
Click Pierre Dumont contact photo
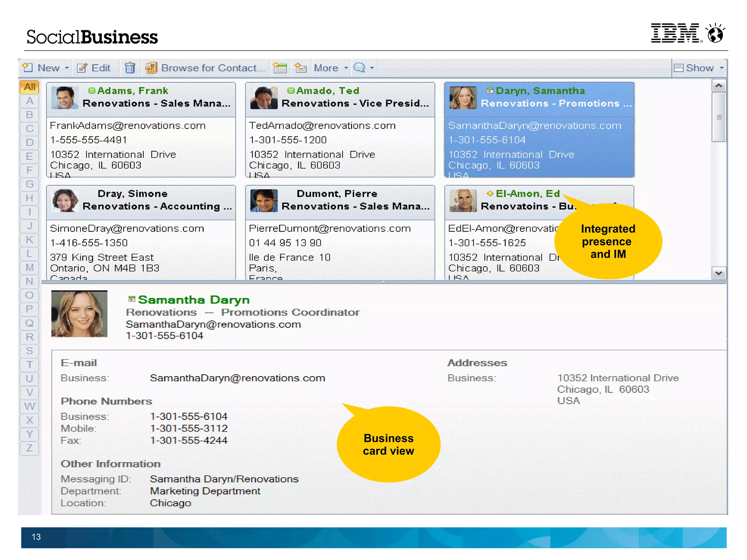264,201
